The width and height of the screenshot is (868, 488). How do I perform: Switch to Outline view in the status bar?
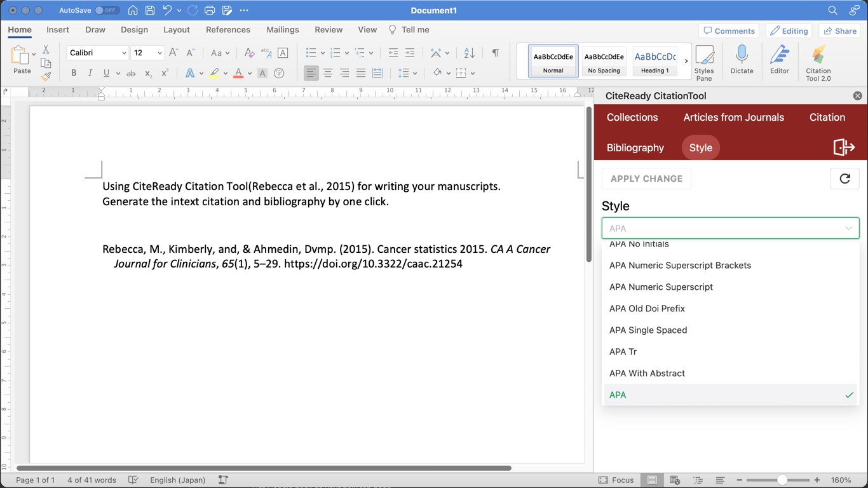698,480
